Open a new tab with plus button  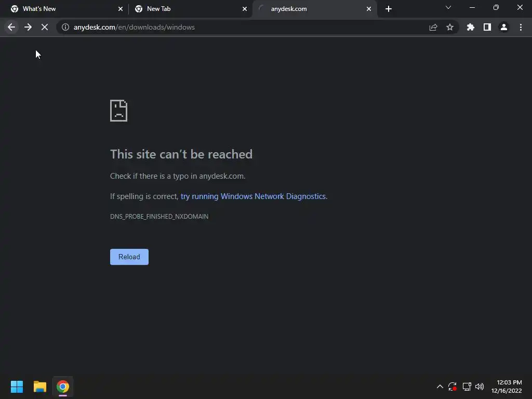tap(389, 9)
